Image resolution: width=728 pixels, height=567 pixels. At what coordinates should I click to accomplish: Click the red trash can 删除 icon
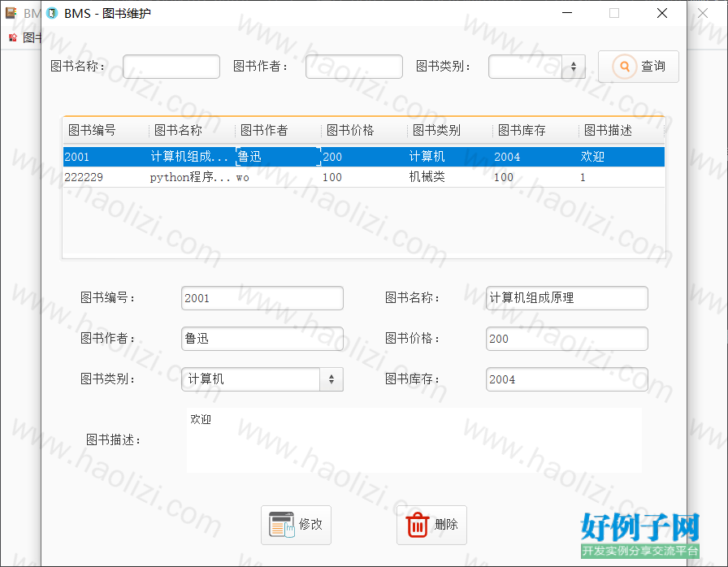pos(417,524)
